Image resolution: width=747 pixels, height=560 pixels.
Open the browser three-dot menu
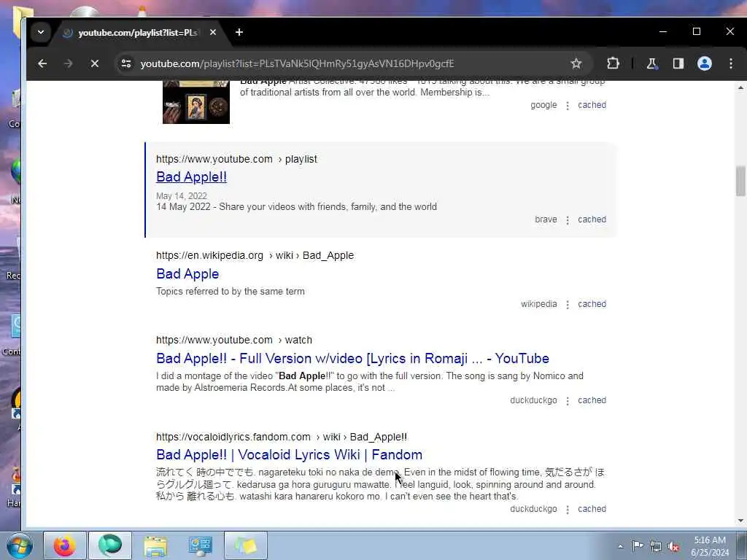point(731,63)
